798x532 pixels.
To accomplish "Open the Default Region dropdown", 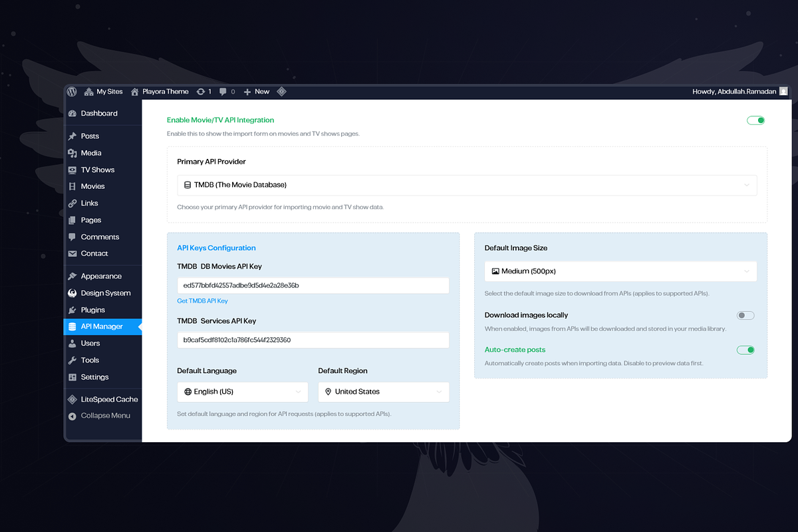I will [384, 392].
